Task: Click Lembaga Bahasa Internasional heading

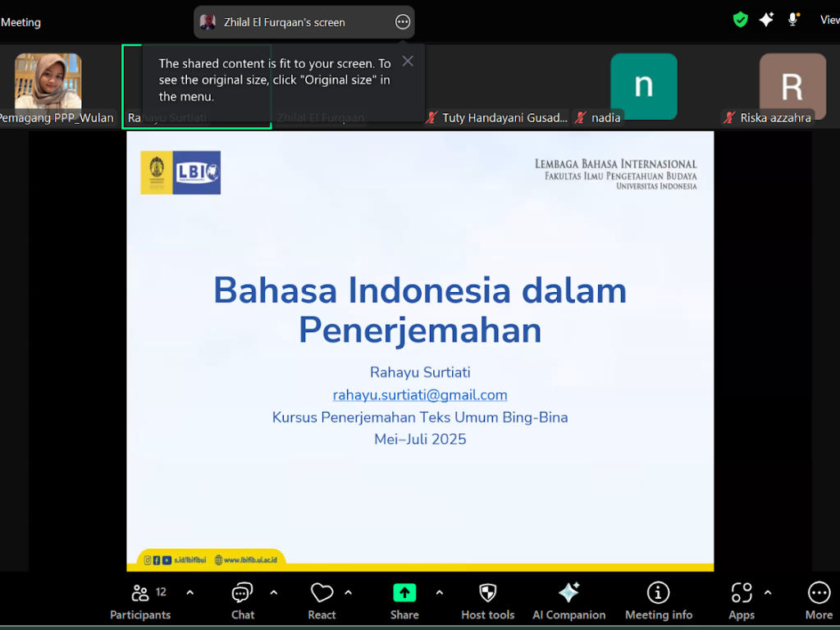Action: [x=615, y=164]
